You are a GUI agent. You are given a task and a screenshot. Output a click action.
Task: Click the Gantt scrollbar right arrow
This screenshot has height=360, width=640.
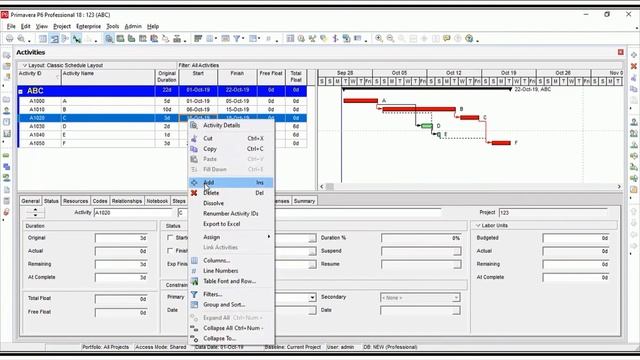[619, 187]
